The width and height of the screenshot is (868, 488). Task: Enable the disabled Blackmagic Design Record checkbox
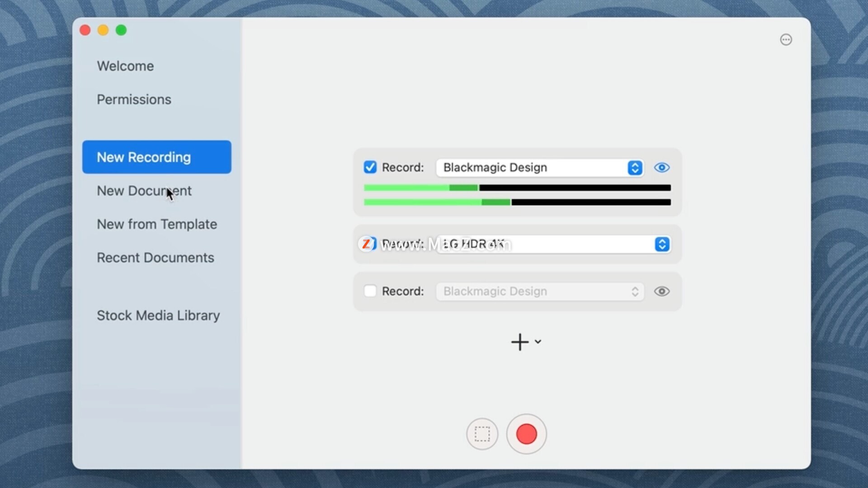click(370, 291)
